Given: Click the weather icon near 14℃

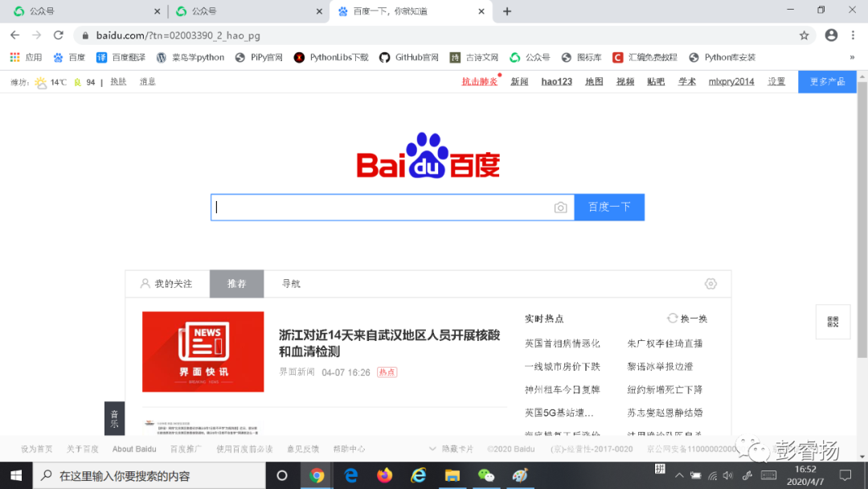Looking at the screenshot, I should tap(40, 83).
